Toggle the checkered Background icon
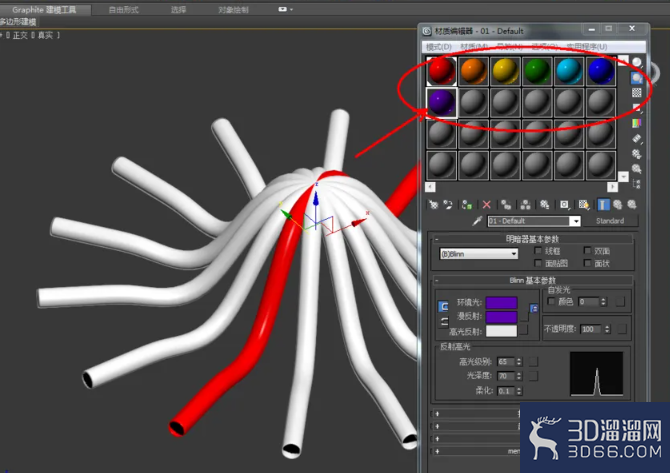 [x=637, y=93]
